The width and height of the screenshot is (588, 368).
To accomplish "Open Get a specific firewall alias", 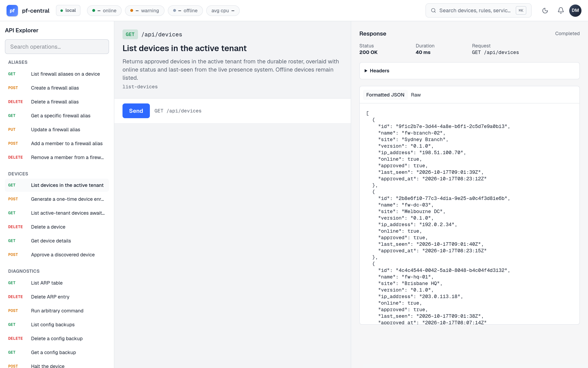I will (57, 116).
